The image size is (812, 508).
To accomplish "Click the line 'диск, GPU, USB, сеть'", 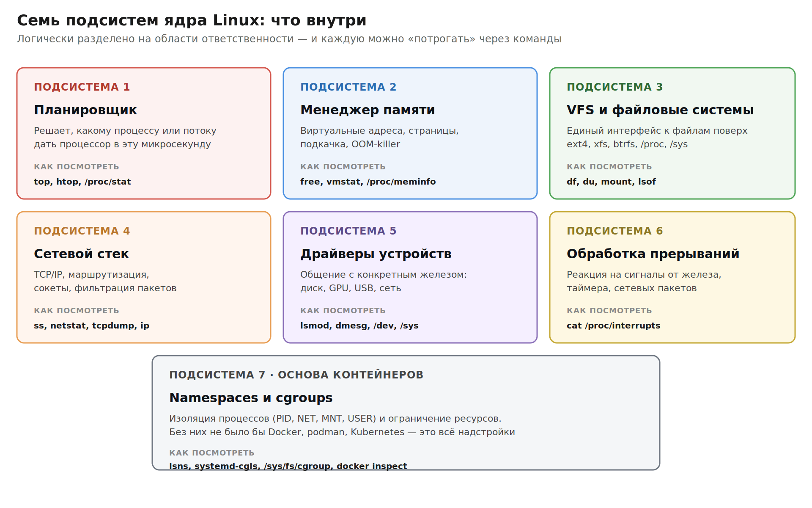I will pyautogui.click(x=351, y=288).
